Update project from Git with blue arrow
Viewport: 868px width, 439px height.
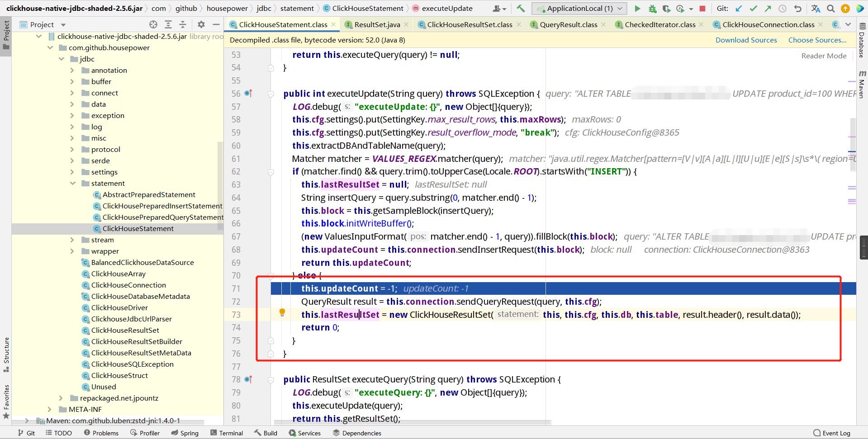[x=739, y=8]
